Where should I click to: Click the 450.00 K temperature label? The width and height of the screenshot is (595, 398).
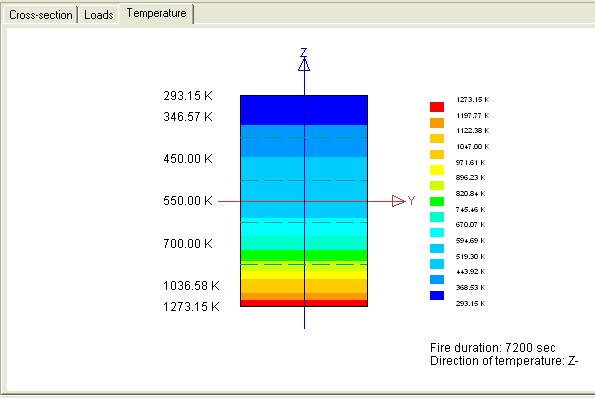click(188, 159)
